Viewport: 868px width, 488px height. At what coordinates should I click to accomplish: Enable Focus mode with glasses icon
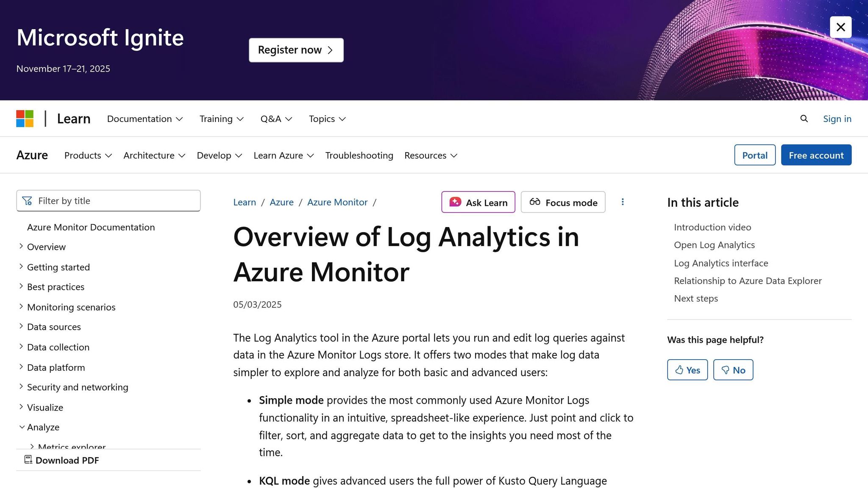(x=563, y=202)
